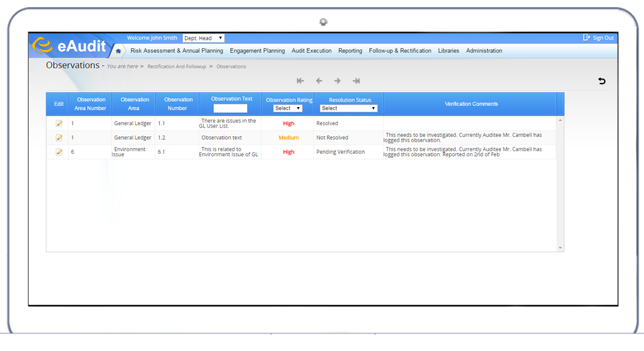Screen dimensions: 644x351
Task: Jump to the last page arrow
Action: pyautogui.click(x=356, y=81)
